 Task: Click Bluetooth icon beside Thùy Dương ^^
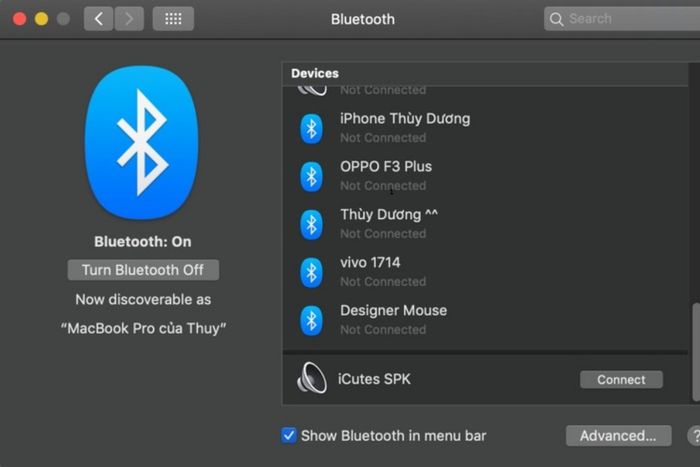tap(311, 225)
